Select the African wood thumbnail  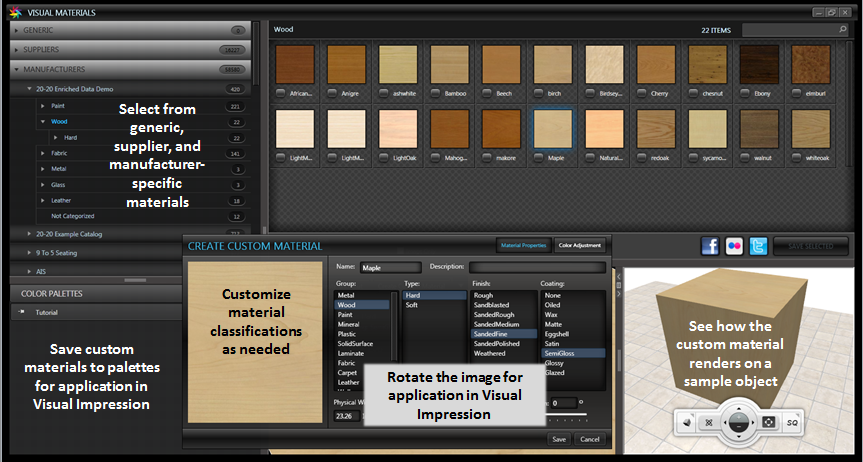(295, 64)
